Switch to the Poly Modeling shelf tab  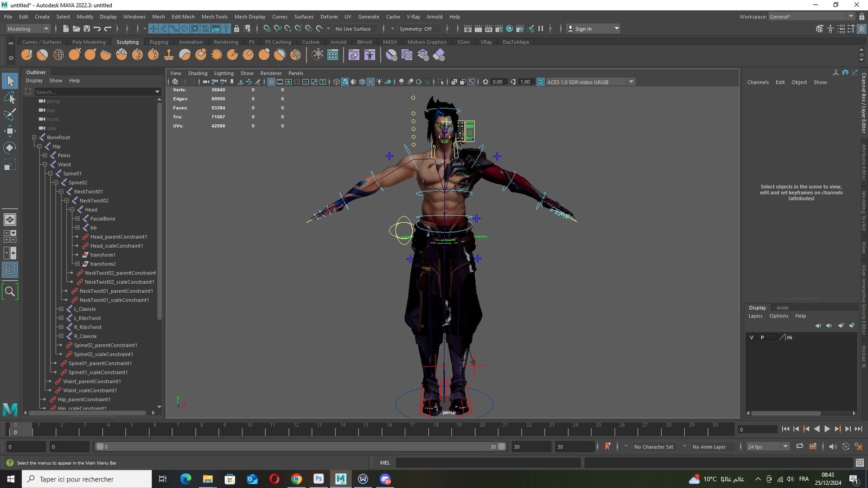[89, 42]
